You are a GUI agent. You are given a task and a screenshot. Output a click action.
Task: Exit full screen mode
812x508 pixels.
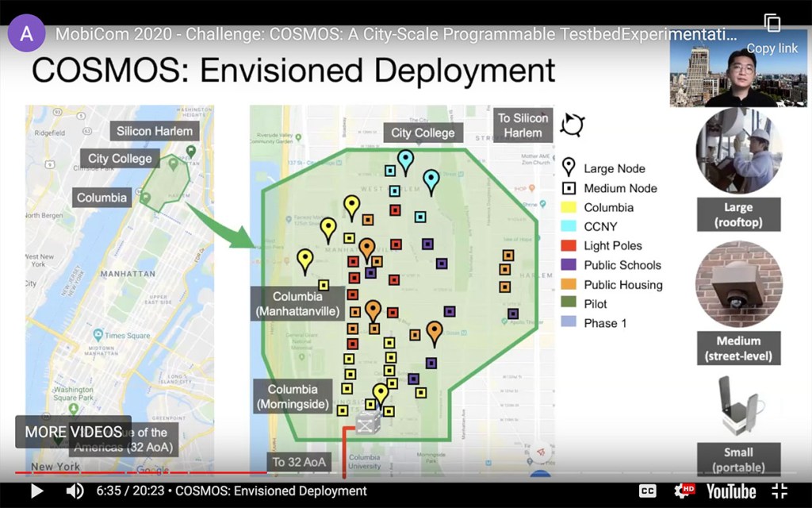tap(779, 491)
